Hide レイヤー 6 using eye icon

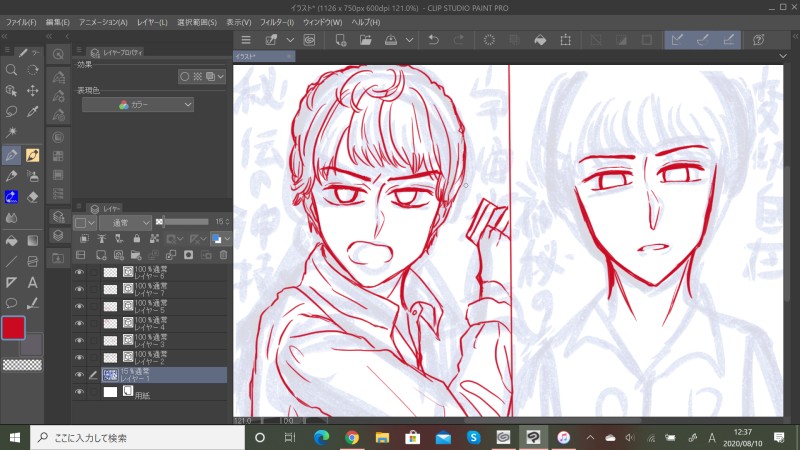79,272
